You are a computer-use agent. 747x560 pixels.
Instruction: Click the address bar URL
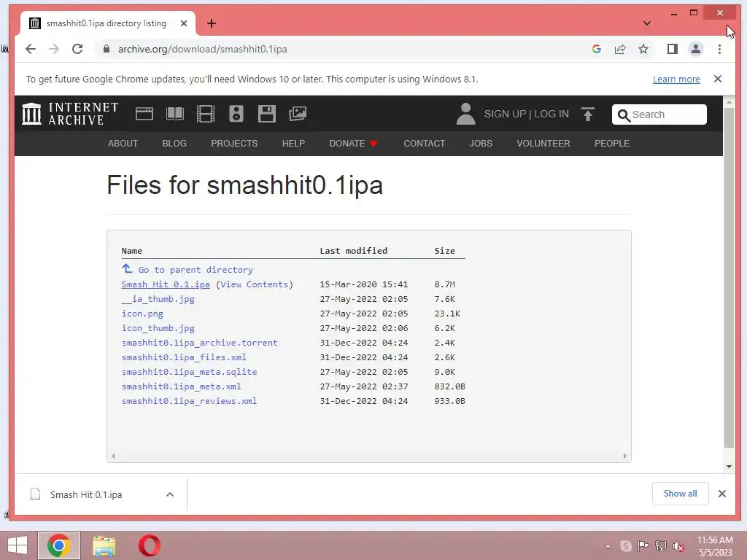[x=203, y=49]
